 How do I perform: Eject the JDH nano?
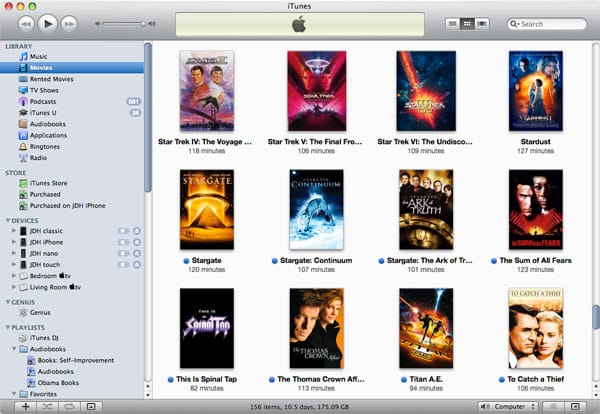[137, 253]
